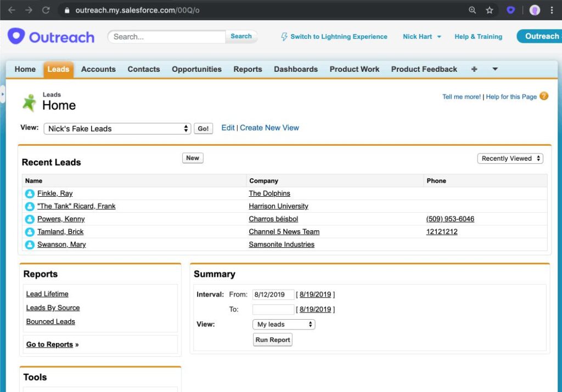This screenshot has width=562, height=392.
Task: Click the Samsonite Industries company link
Action: (282, 245)
